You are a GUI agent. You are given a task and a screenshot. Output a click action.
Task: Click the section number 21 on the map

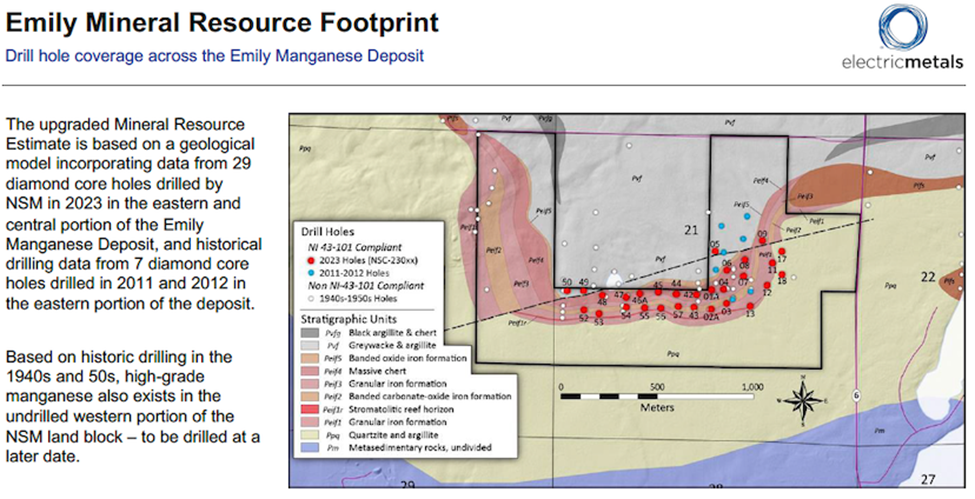point(690,231)
